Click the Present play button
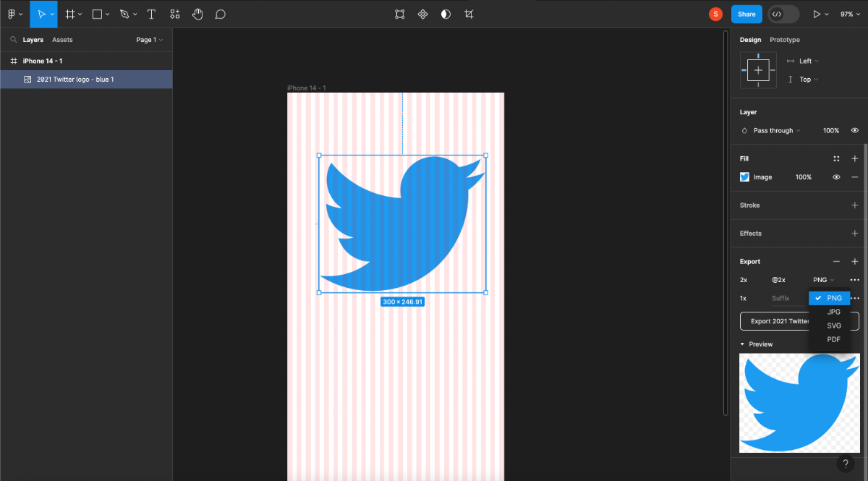 [x=817, y=14]
